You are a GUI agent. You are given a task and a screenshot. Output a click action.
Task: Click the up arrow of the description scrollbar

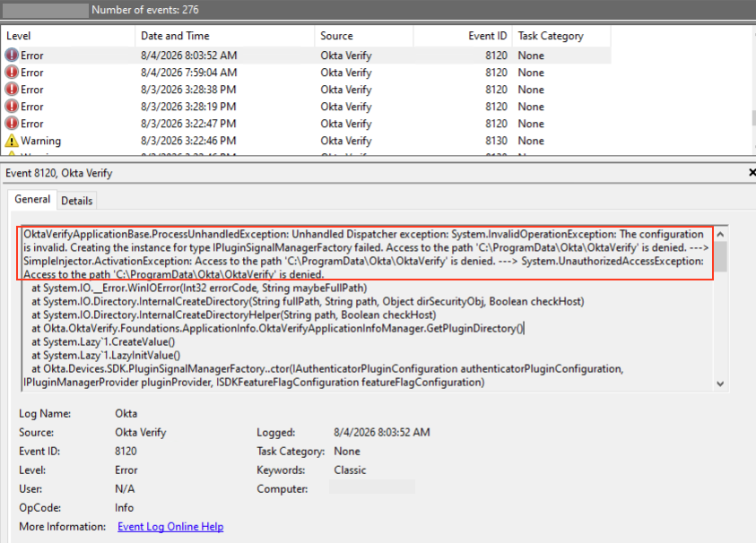[720, 234]
